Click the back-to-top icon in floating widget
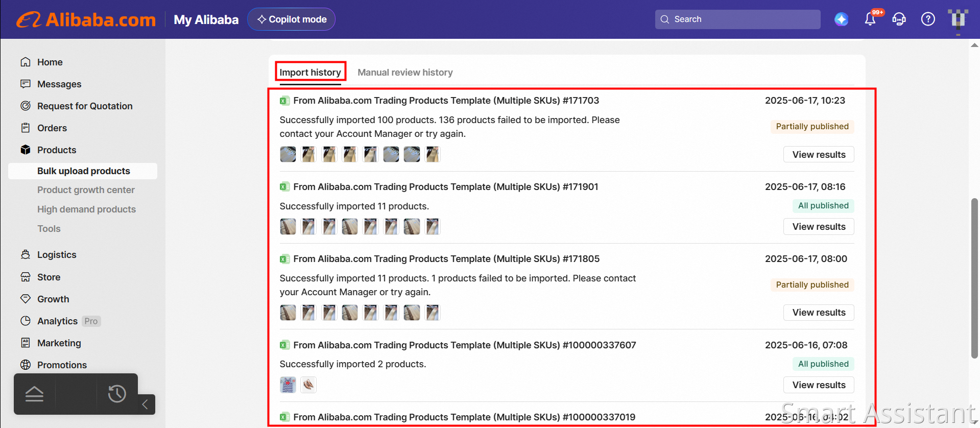The height and width of the screenshot is (428, 980). click(35, 394)
